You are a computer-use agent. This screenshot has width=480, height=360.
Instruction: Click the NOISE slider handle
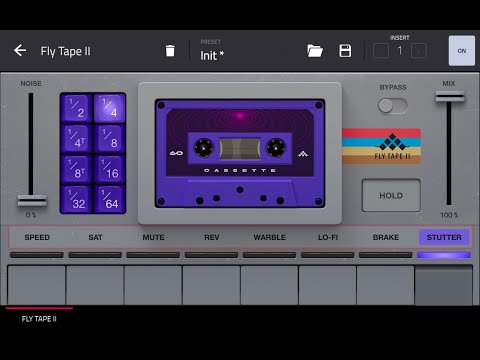[32, 201]
